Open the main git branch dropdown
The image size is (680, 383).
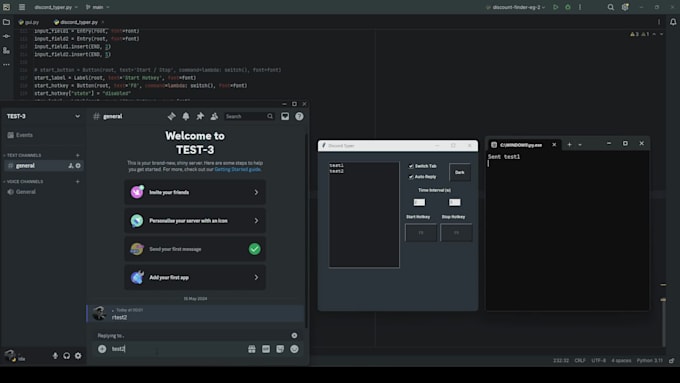98,7
